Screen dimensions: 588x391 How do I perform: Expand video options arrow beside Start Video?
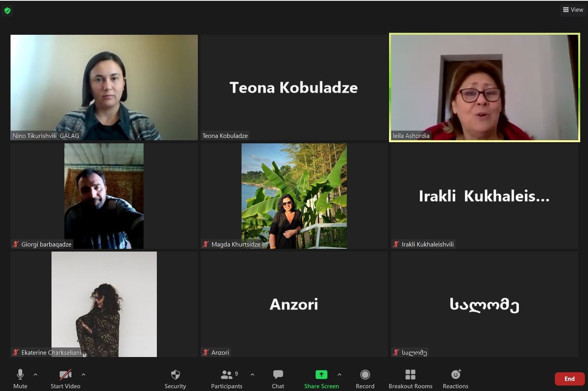point(83,375)
